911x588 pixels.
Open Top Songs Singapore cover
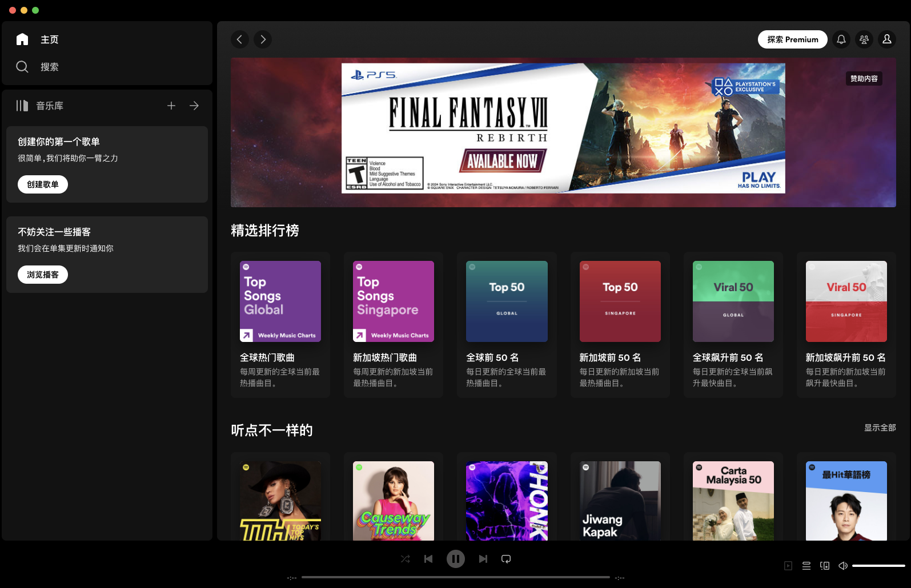[394, 301]
